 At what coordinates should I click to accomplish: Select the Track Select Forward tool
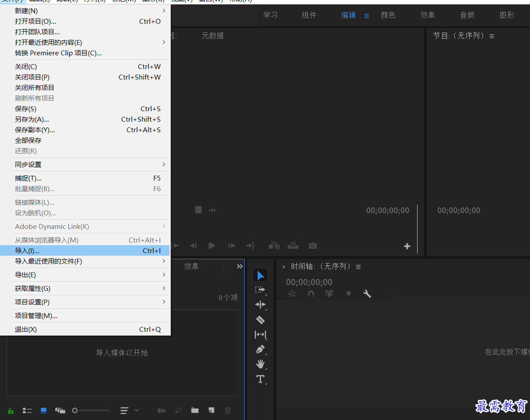pyautogui.click(x=260, y=290)
